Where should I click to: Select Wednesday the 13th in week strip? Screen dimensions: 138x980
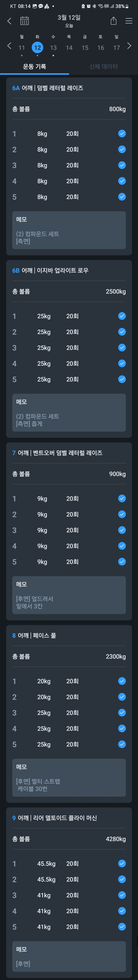[x=53, y=48]
